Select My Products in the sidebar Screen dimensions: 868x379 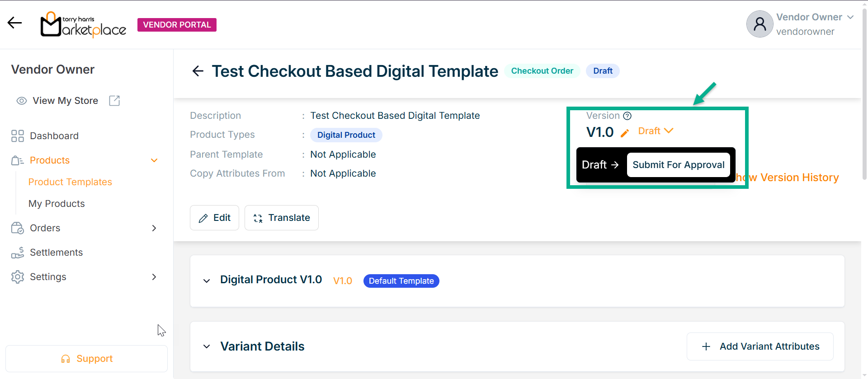pyautogui.click(x=57, y=204)
